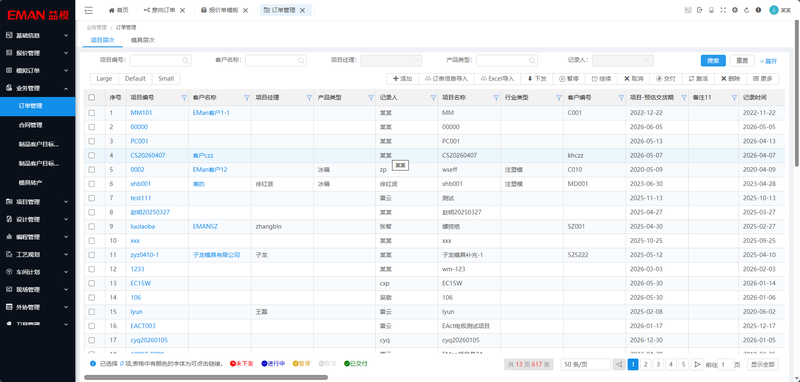This screenshot has width=800, height=382.
Task: Filter the 项目编号 column via funnel icon
Action: (x=184, y=97)
